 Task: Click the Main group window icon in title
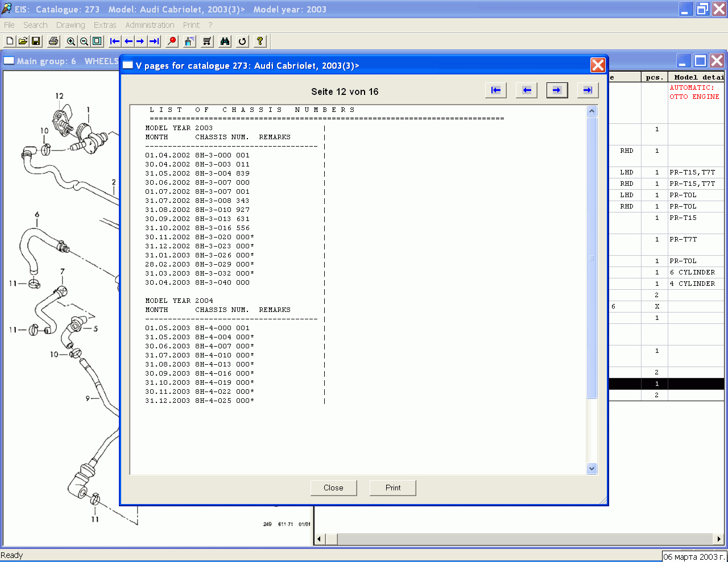[9, 61]
